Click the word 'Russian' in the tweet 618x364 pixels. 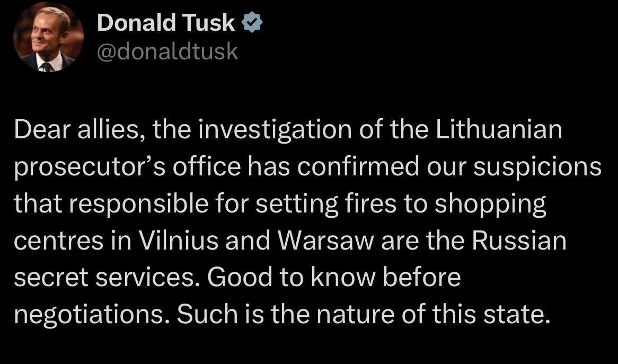click(x=519, y=241)
